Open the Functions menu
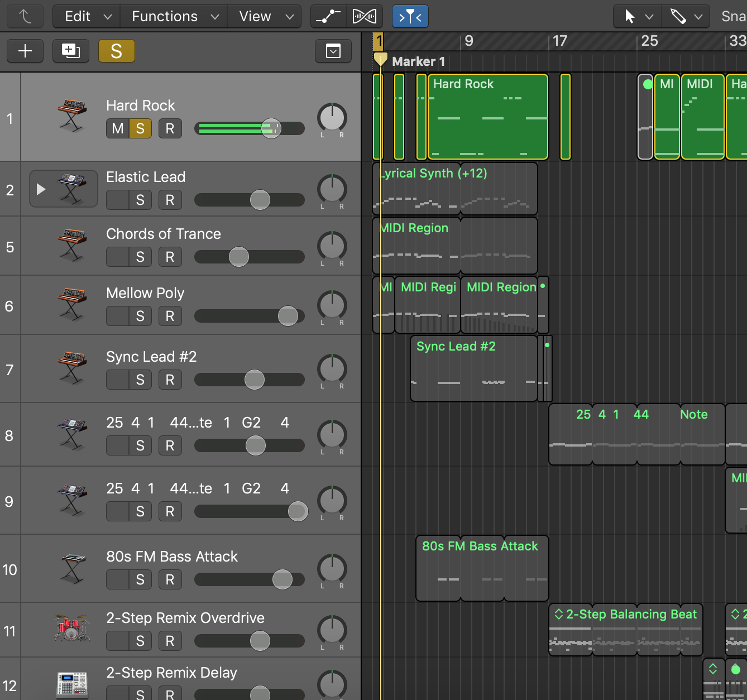This screenshot has width=747, height=700. [x=174, y=17]
